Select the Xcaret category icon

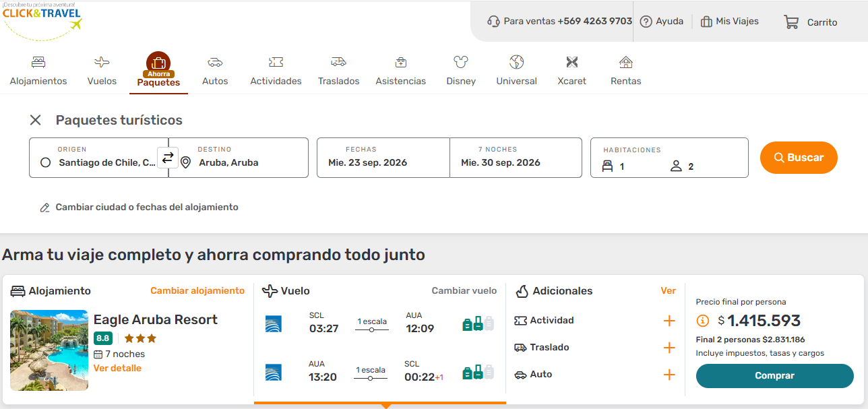pyautogui.click(x=571, y=63)
